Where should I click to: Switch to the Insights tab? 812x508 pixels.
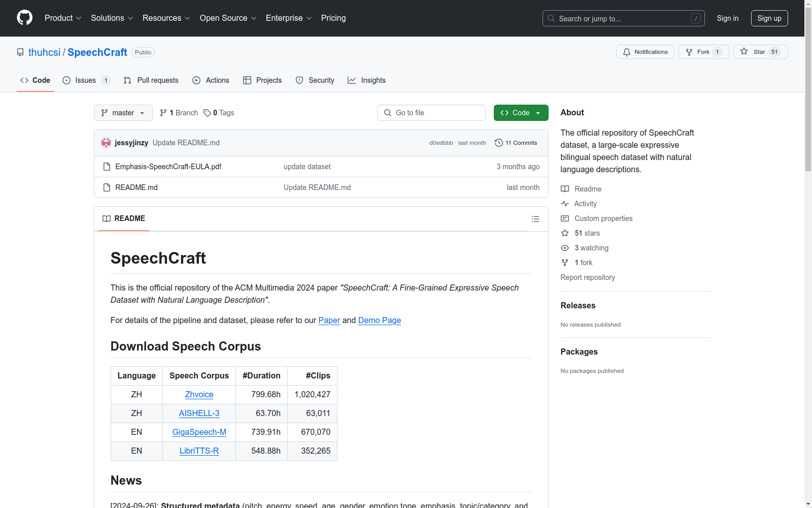coord(367,80)
